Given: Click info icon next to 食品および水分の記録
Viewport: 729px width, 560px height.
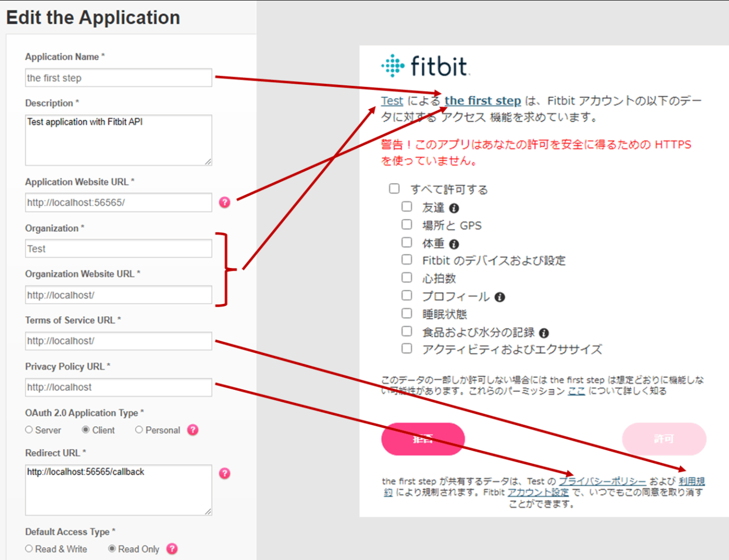Looking at the screenshot, I should (544, 333).
